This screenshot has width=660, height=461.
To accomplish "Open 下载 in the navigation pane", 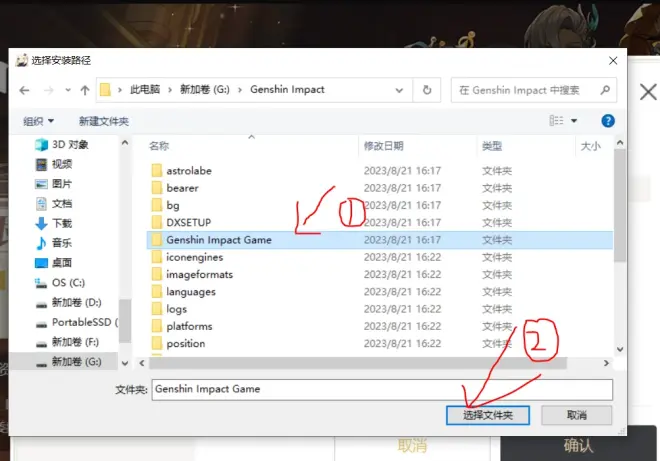I will click(x=53, y=223).
